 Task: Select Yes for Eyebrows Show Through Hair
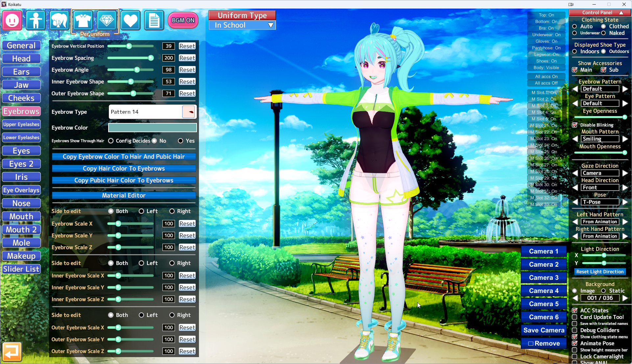[x=181, y=141]
